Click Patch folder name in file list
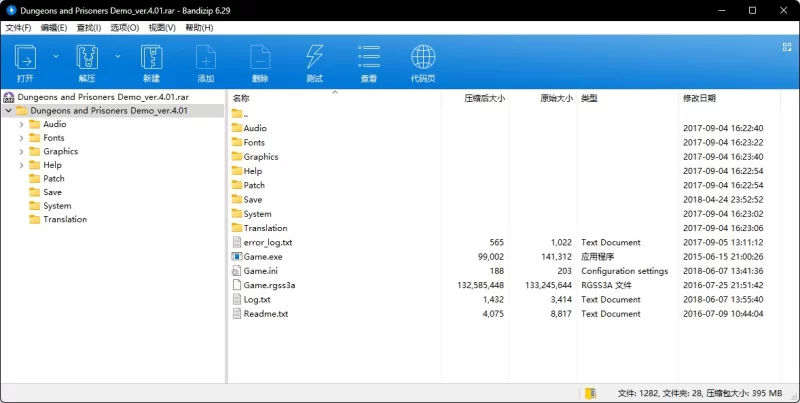The height and width of the screenshot is (403, 800). pyautogui.click(x=254, y=185)
